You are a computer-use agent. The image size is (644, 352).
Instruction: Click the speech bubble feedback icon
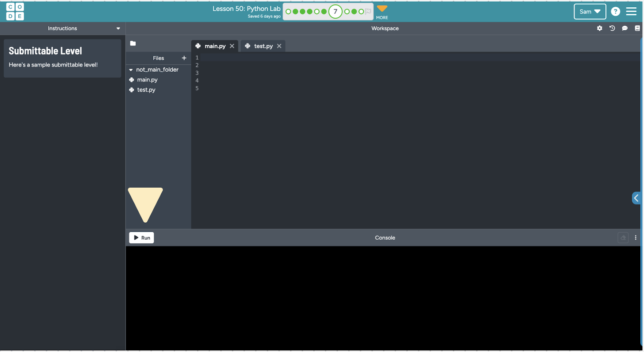[x=624, y=28]
